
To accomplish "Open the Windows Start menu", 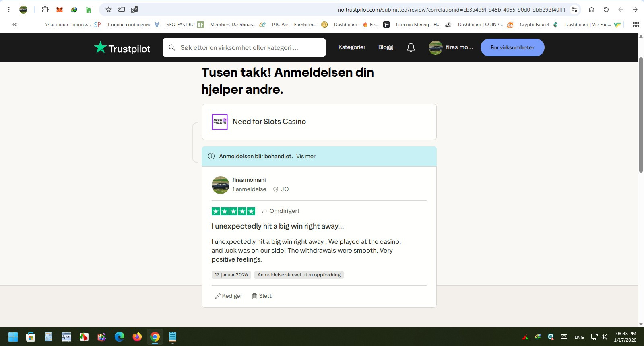I will [x=13, y=337].
